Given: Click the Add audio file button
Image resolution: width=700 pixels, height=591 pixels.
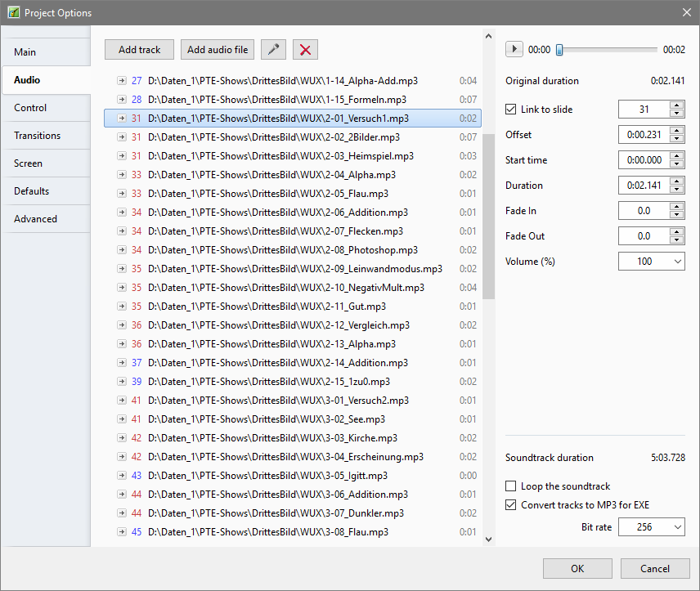Looking at the screenshot, I should coord(218,50).
